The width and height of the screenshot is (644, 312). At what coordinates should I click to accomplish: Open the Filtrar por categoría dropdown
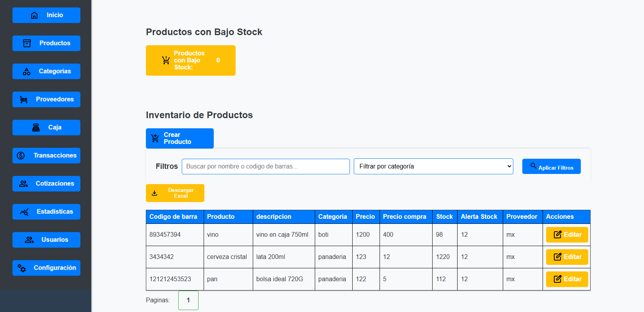[x=433, y=166]
